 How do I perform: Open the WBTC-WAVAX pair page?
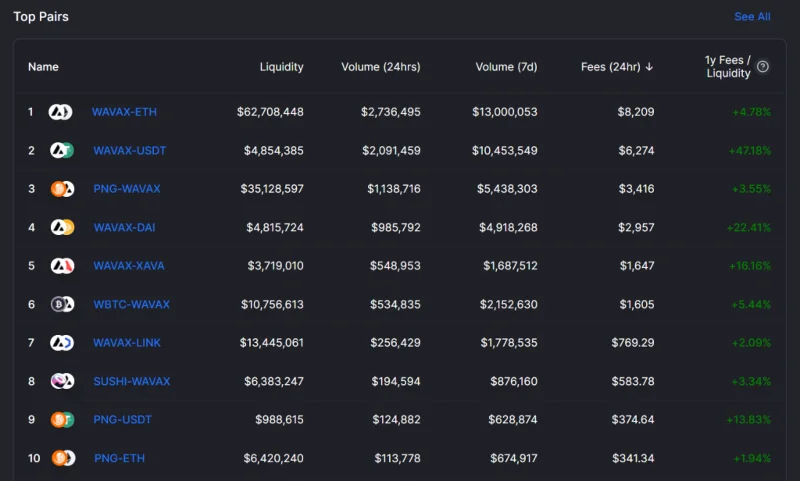(x=131, y=305)
